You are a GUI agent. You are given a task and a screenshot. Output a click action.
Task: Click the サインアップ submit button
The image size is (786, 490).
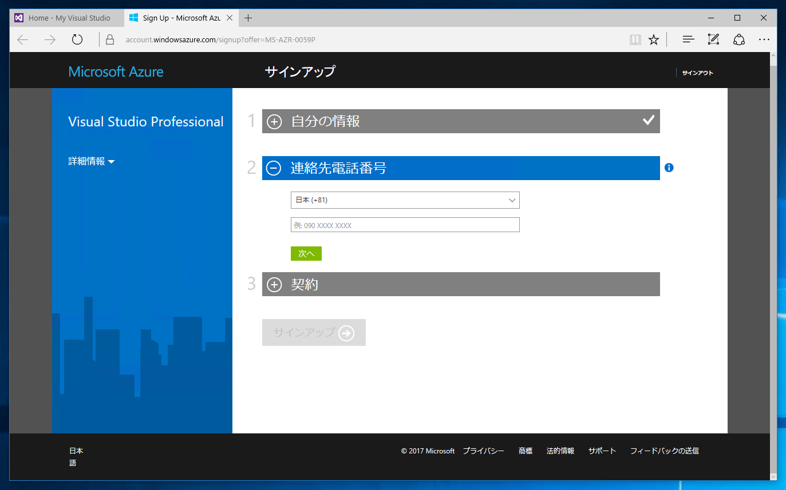[x=314, y=333]
